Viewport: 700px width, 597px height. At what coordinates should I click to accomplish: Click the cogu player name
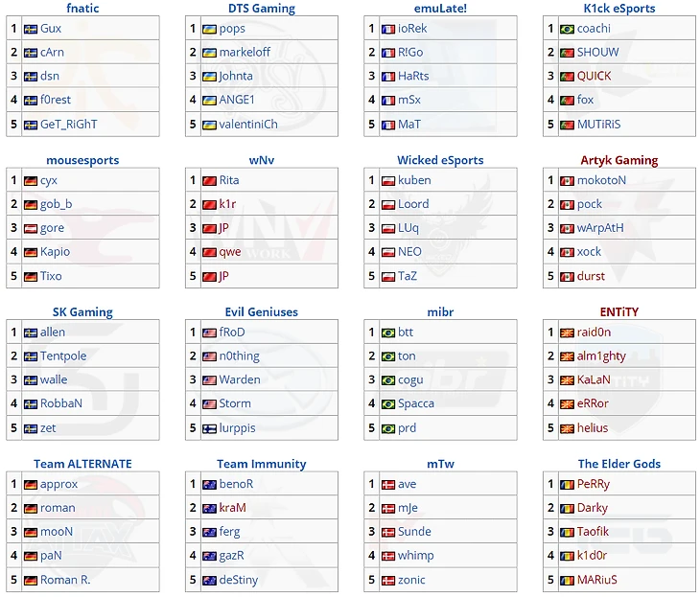click(410, 380)
